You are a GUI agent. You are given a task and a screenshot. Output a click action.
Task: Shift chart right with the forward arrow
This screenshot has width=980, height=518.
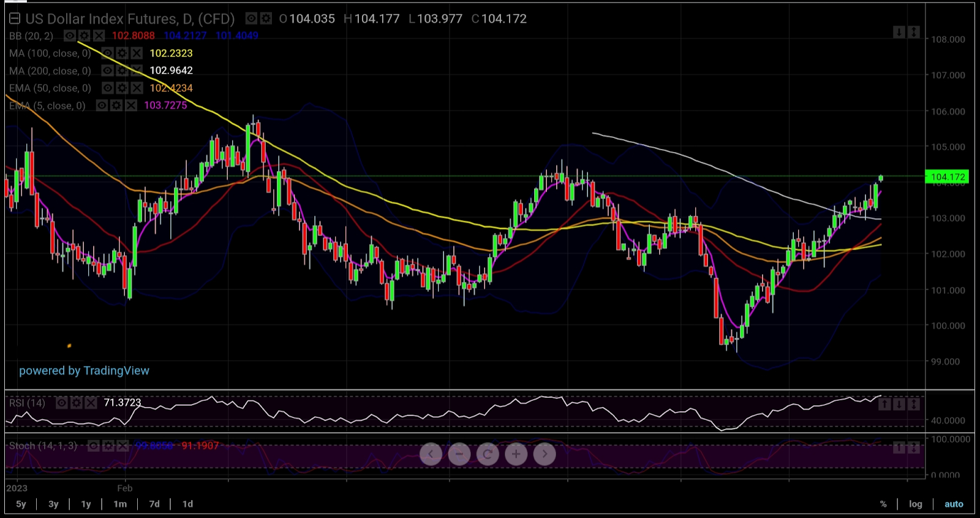[545, 454]
